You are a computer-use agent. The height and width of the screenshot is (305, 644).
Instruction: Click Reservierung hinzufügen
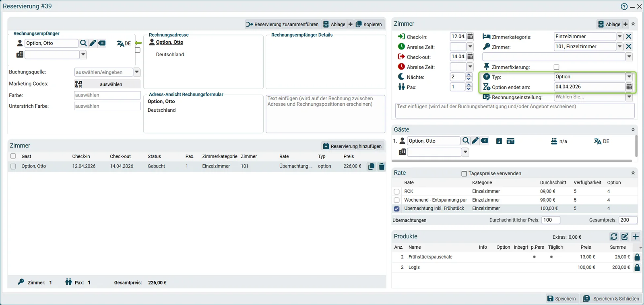(x=353, y=146)
